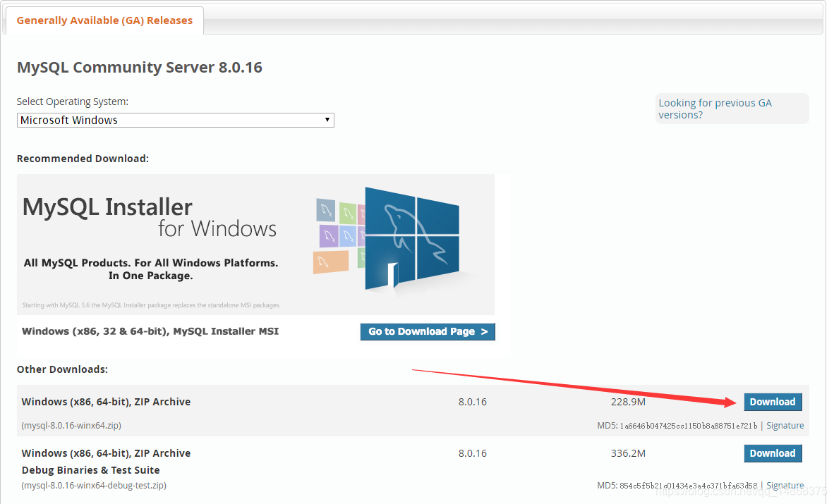Download the 336.2M Debug Binaries ZIP Archive
Screen dimensions: 834x504
773,453
